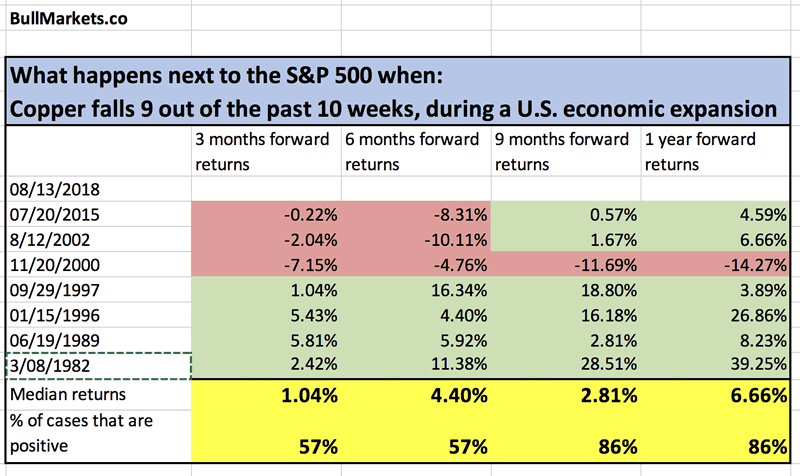Select the table title header cell
The width and height of the screenshot is (800, 476).
pos(399,92)
